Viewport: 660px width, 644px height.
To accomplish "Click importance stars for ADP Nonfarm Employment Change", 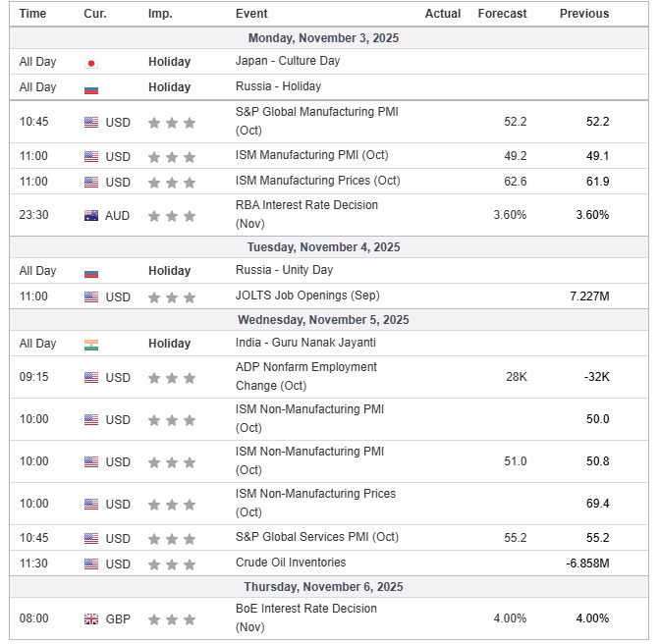I will coord(172,378).
